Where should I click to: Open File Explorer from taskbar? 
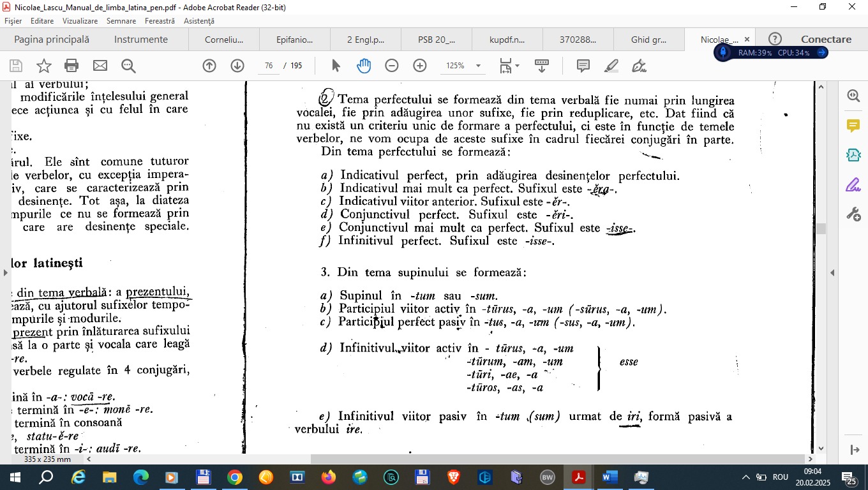pos(109,477)
